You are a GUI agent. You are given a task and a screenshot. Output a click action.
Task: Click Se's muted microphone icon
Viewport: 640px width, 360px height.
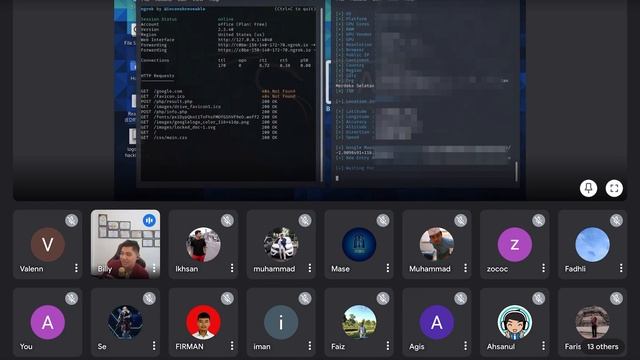coord(149,299)
